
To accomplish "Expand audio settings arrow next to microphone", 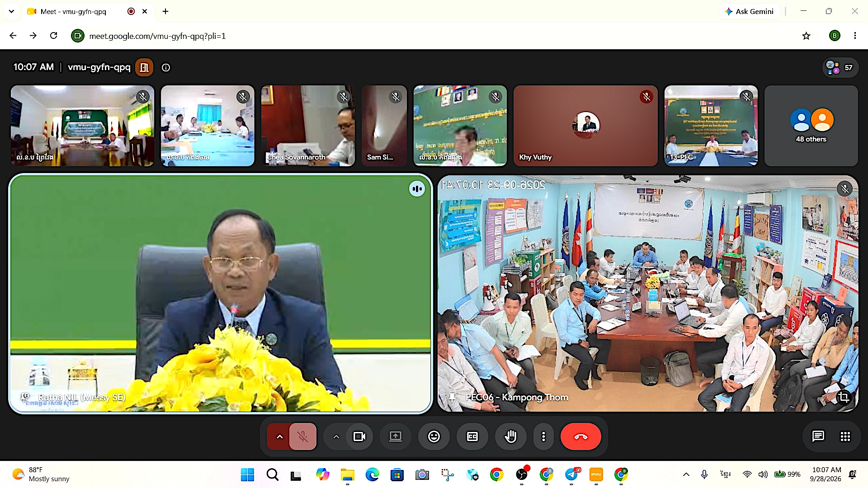I will (279, 436).
